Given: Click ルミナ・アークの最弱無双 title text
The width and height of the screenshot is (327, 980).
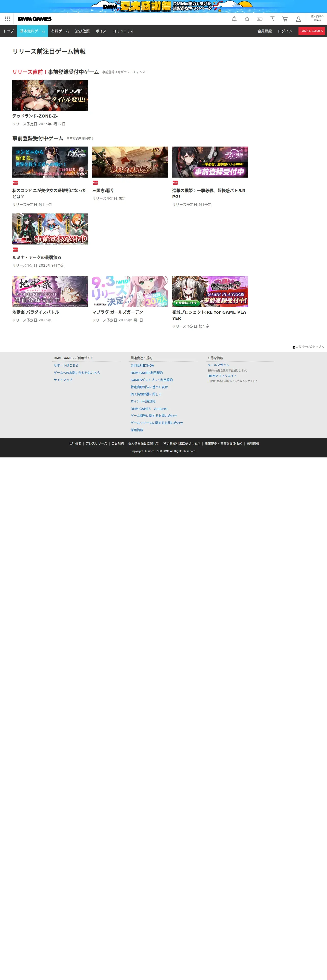Looking at the screenshot, I should (x=37, y=257).
